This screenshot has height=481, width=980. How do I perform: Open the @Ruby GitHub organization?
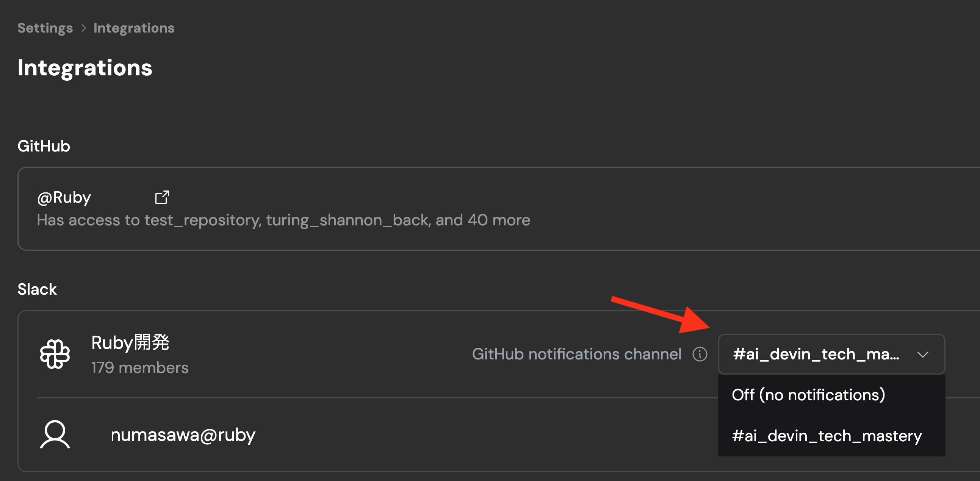pos(64,197)
